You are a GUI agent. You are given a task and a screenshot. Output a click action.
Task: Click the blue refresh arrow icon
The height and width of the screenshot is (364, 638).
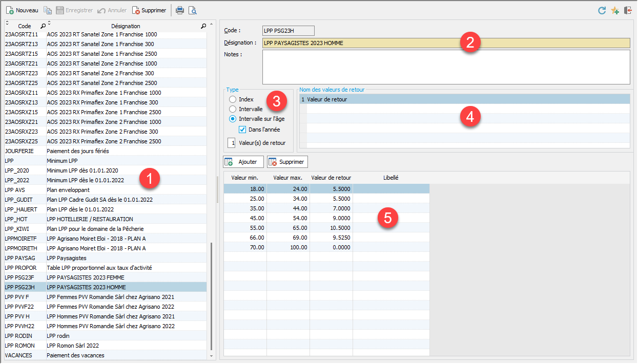pos(602,10)
